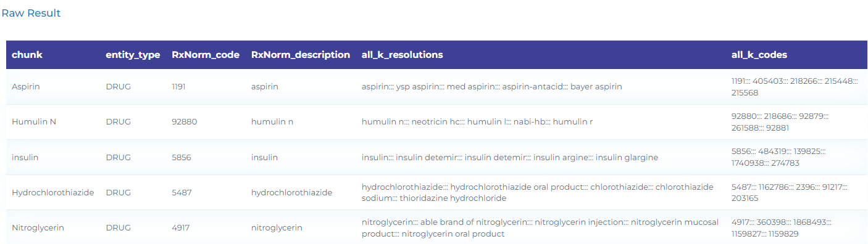This screenshot has height=244, width=868.
Task: Click RxNorm code 5856
Action: point(182,157)
